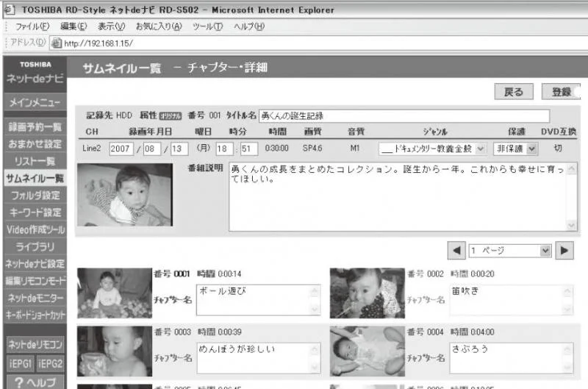Open the ? ヘルプ sidebar button
The height and width of the screenshot is (389, 588).
[35, 382]
